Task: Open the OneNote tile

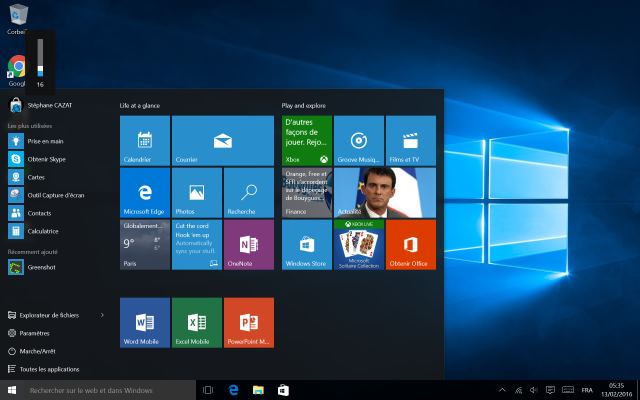Action: 249,244
